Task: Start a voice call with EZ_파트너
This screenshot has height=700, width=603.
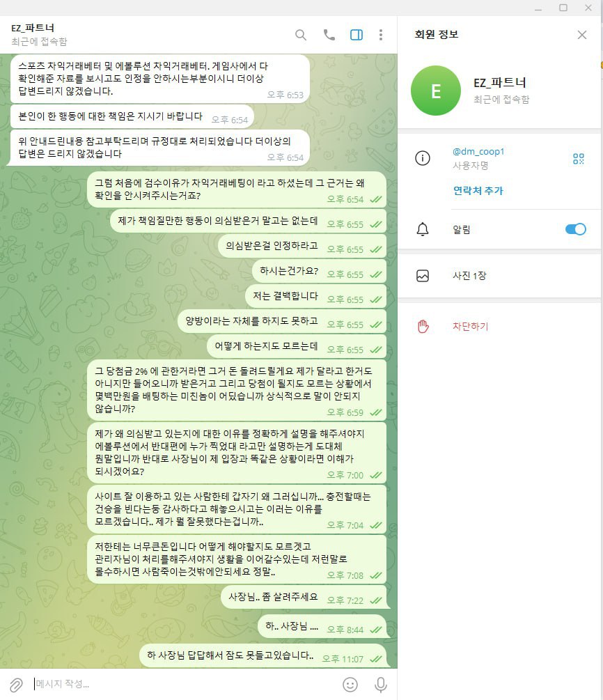Action: click(x=329, y=35)
